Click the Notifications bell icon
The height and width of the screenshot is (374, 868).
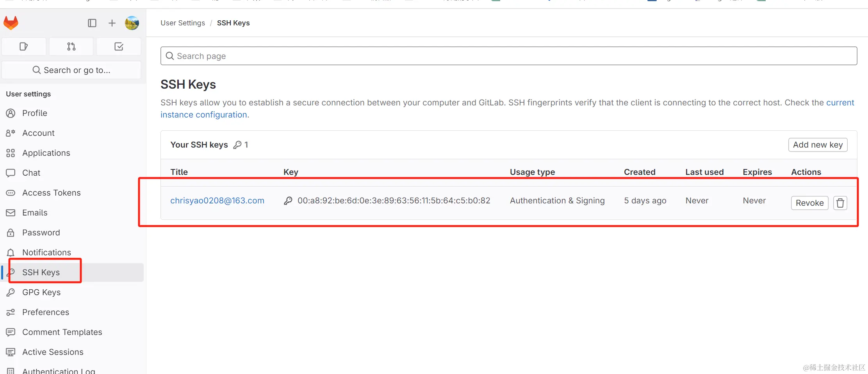tap(11, 253)
